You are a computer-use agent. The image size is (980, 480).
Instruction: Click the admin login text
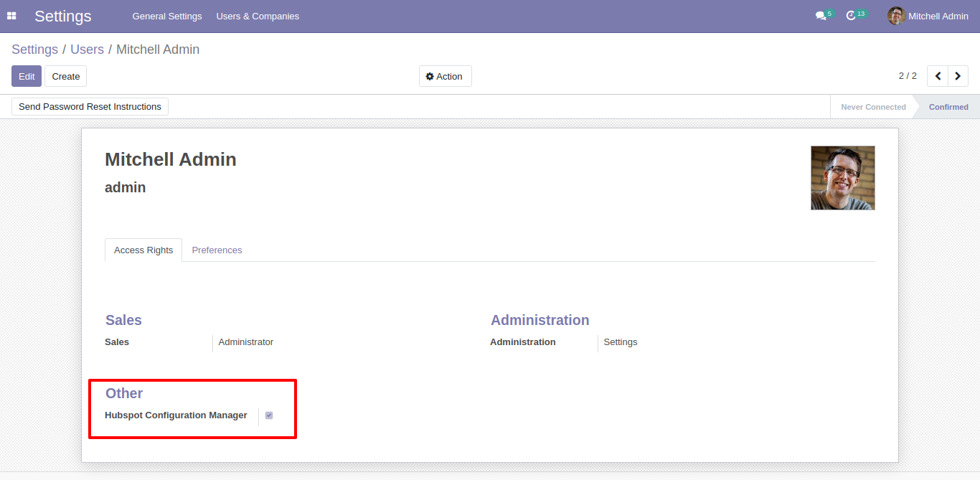coord(126,187)
